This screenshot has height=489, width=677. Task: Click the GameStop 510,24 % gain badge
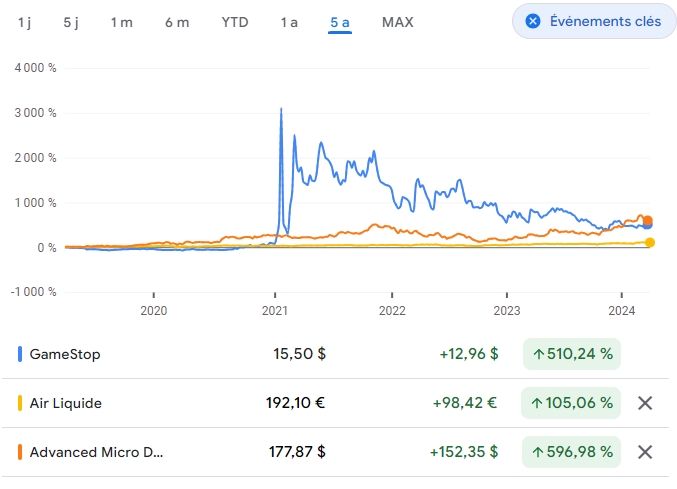tap(572, 354)
